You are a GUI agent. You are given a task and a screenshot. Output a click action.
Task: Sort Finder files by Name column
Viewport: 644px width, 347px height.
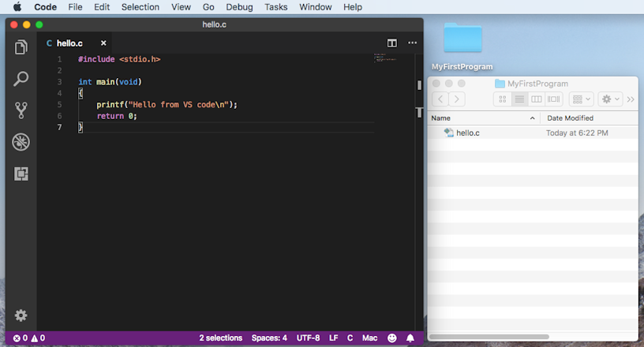(x=484, y=118)
